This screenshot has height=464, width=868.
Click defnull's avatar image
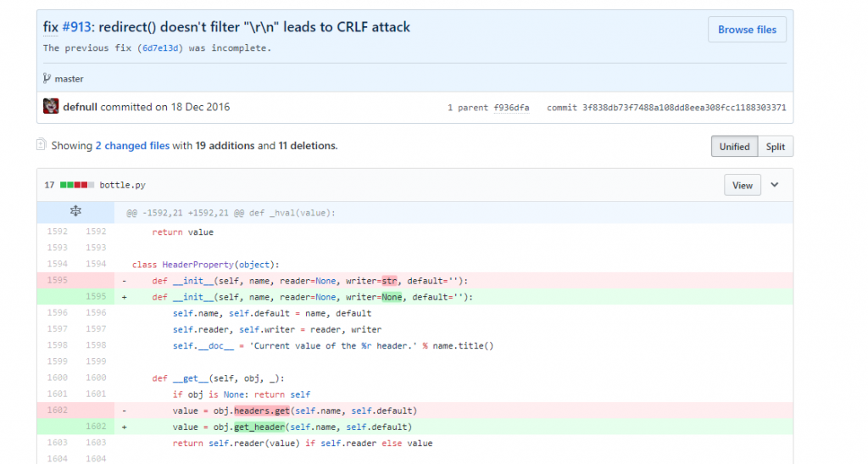tap(51, 107)
